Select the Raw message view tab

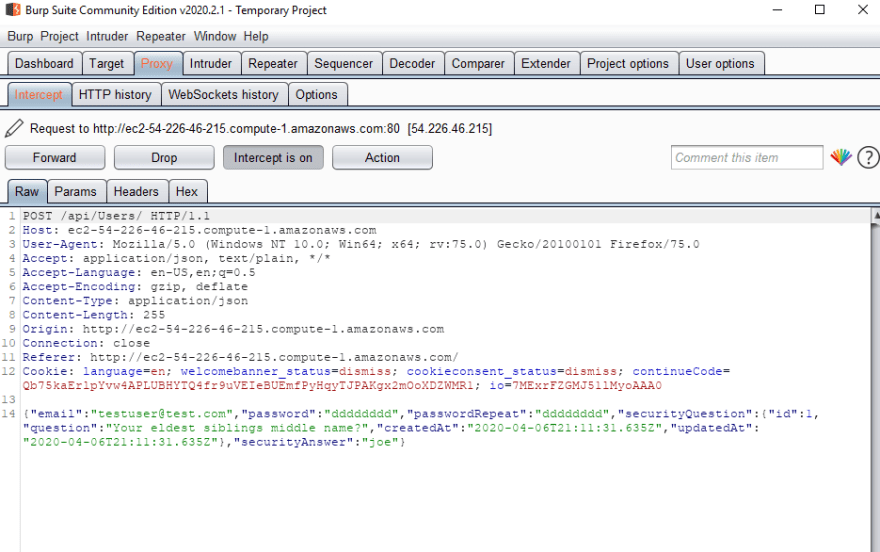pos(27,191)
